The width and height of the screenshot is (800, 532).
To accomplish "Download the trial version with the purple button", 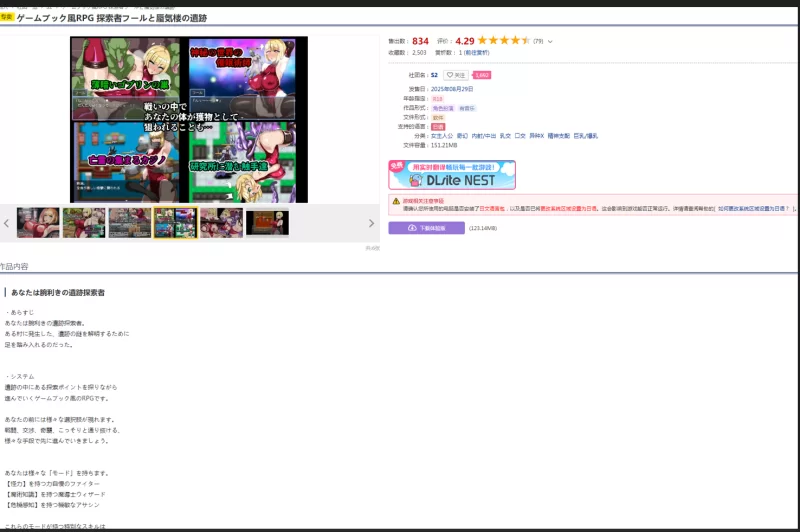I will click(427, 228).
